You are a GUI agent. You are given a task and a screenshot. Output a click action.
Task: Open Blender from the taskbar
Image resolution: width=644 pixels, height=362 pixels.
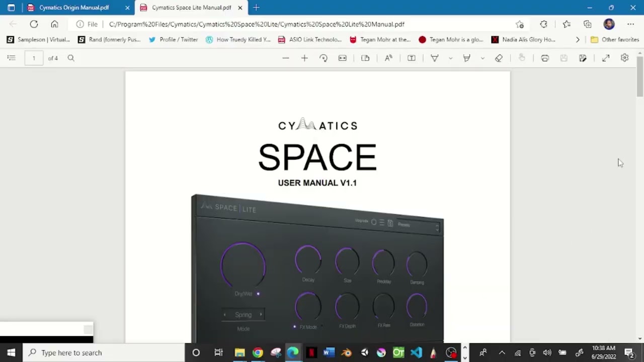pos(346,352)
